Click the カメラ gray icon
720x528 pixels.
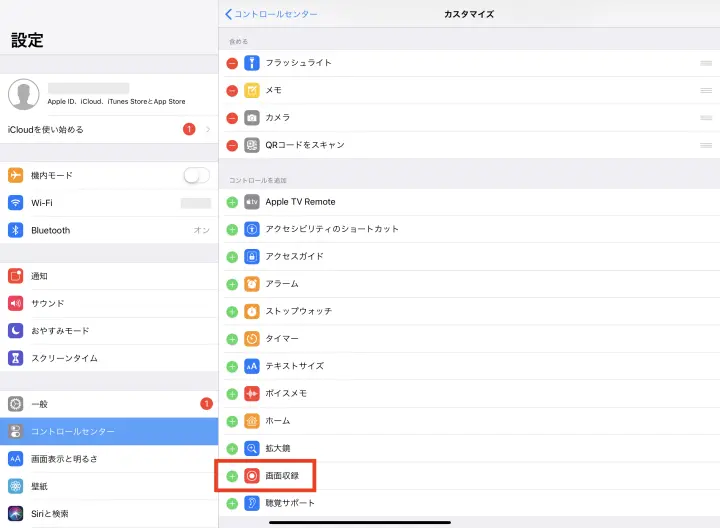click(252, 118)
